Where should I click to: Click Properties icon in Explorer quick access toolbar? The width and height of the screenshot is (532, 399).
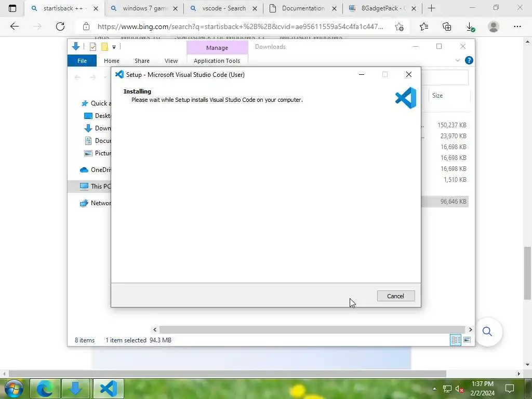tap(92, 47)
